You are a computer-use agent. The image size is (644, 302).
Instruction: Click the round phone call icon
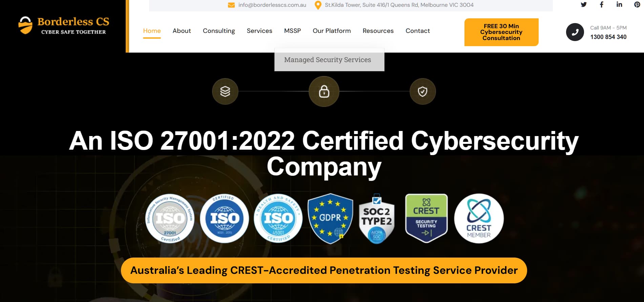575,32
